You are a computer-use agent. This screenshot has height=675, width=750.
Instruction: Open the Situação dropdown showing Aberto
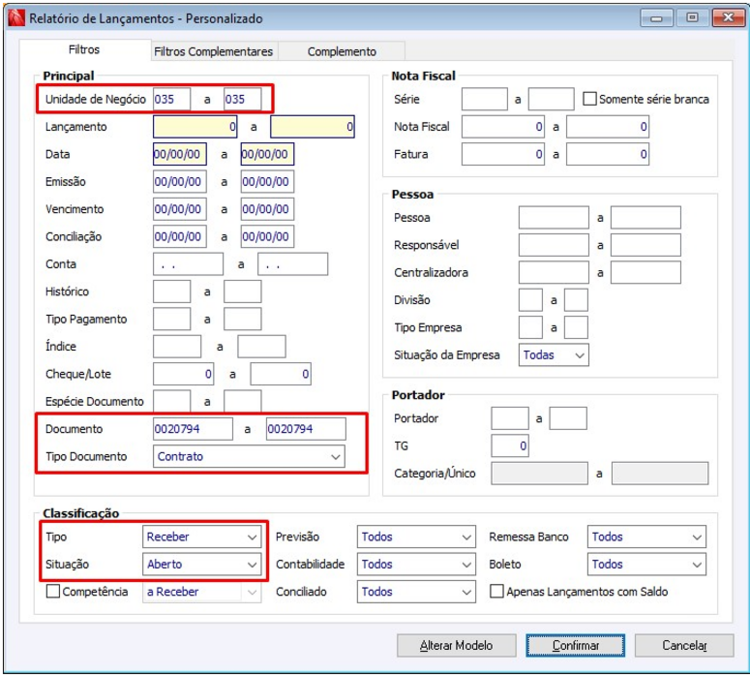(x=251, y=564)
